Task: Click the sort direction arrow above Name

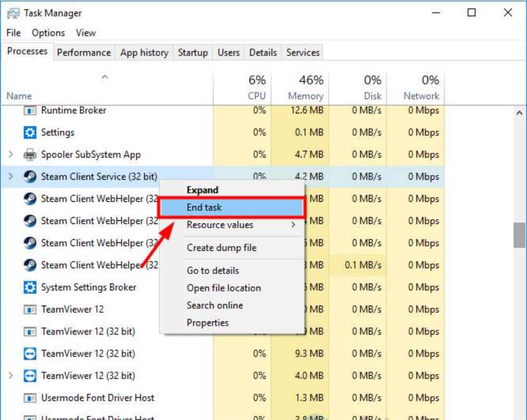Action: click(x=105, y=77)
